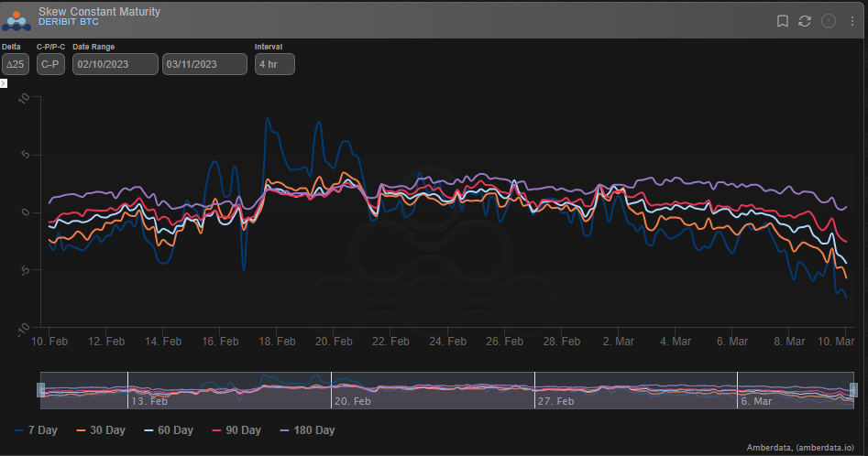Viewport: 868px width, 456px height.
Task: Click the 27. Feb navigator marker
Action: (x=555, y=401)
